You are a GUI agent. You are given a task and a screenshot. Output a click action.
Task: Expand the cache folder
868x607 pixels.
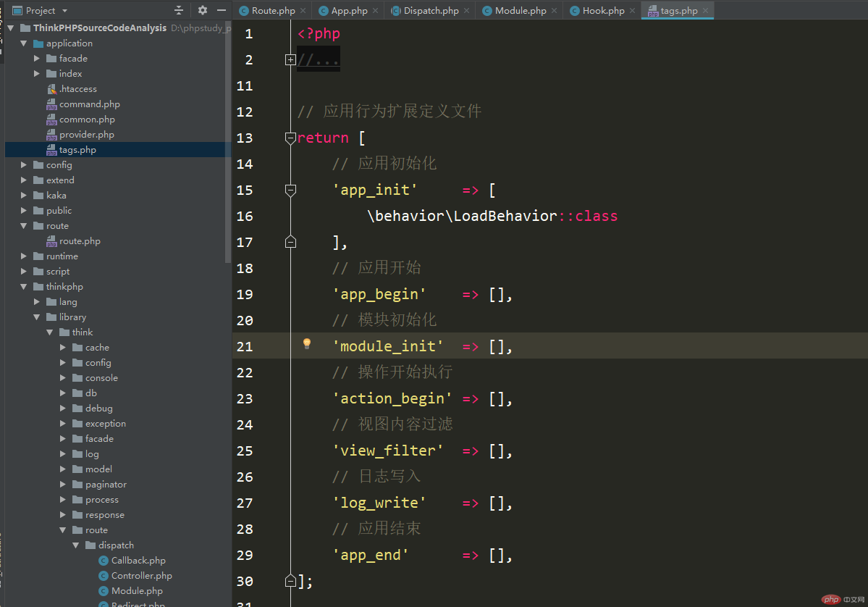pyautogui.click(x=62, y=348)
